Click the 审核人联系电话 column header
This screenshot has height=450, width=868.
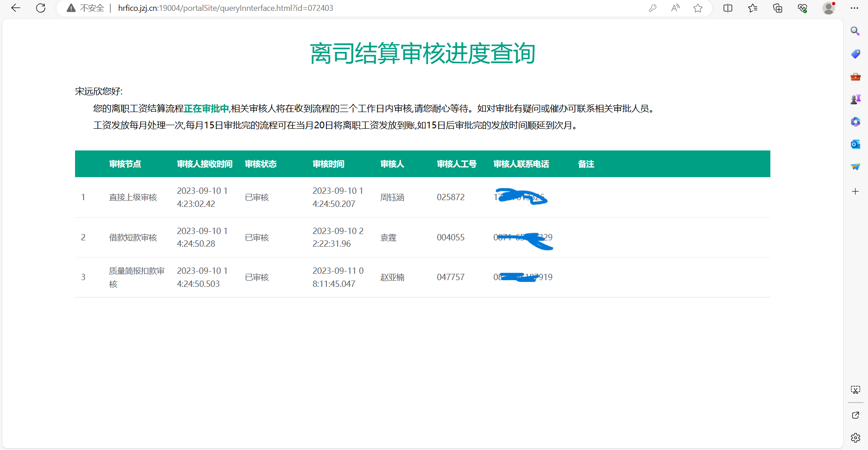point(521,164)
